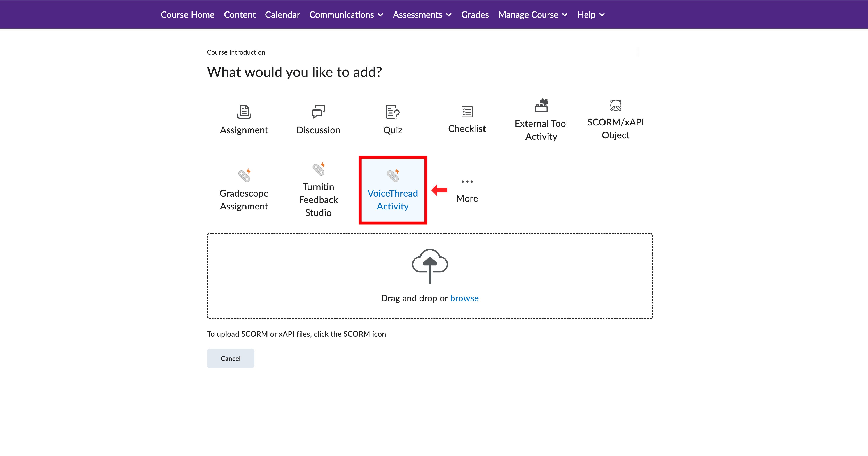
Task: Open Turnitin Feedback Studio link icon
Action: click(x=318, y=169)
